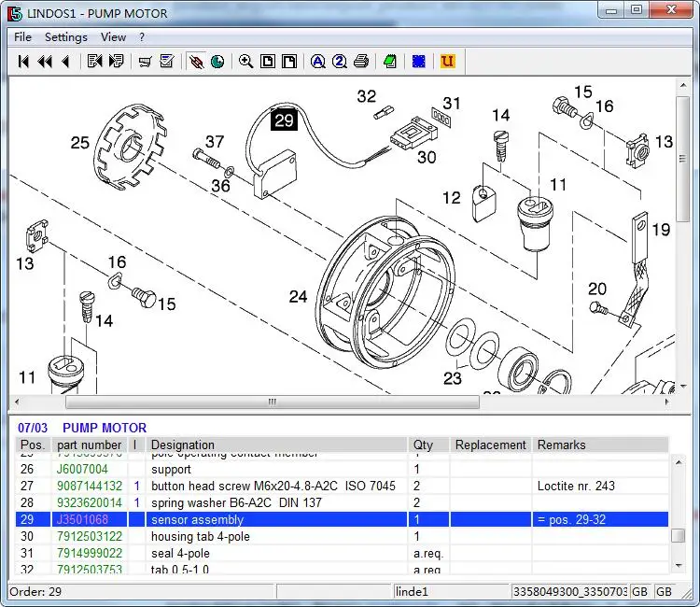Select part number 9323620014

(x=90, y=502)
